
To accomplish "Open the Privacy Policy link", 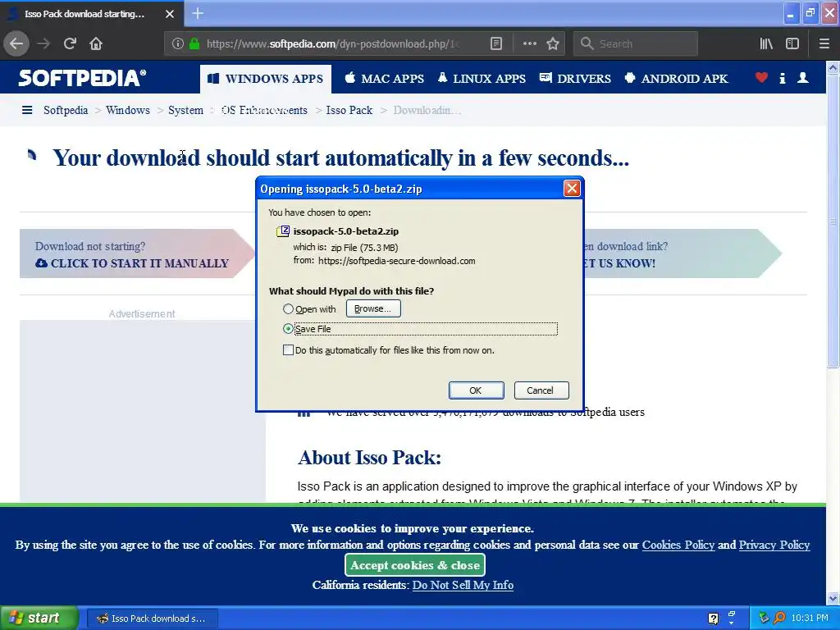I will tap(774, 545).
